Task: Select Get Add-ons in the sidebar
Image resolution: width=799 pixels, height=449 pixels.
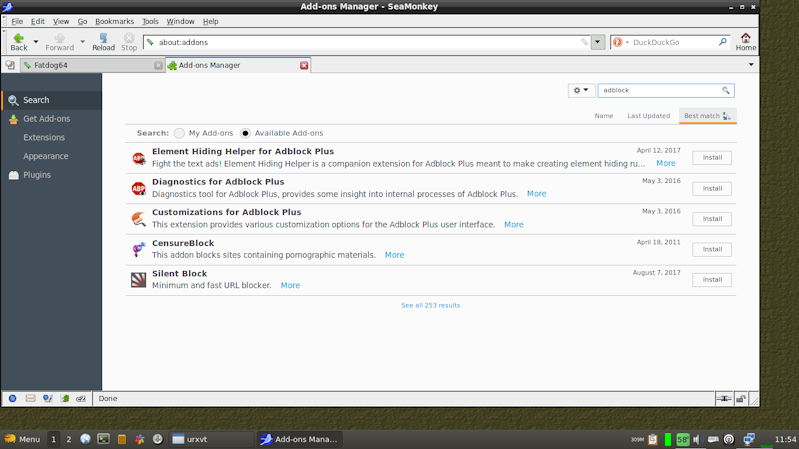Action: click(51, 119)
